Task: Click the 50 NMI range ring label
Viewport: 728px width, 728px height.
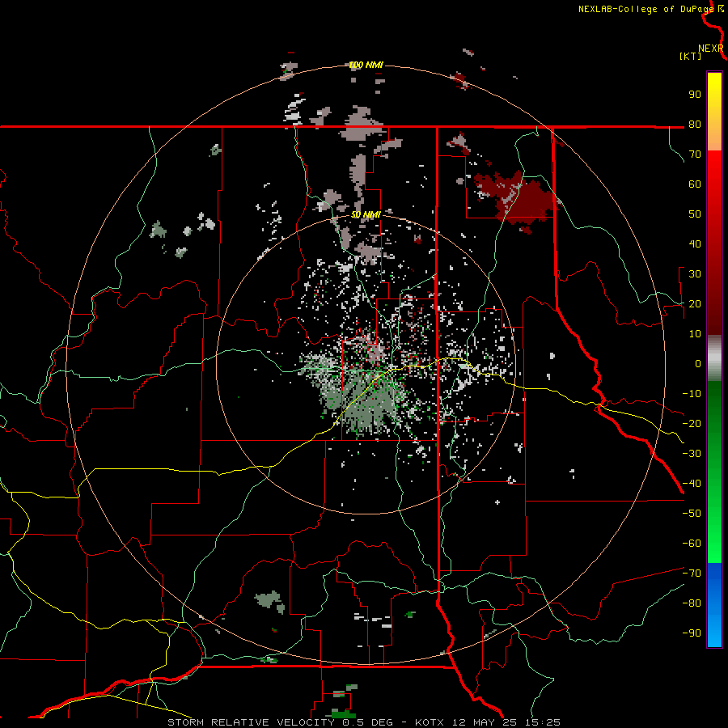Action: 366,214
